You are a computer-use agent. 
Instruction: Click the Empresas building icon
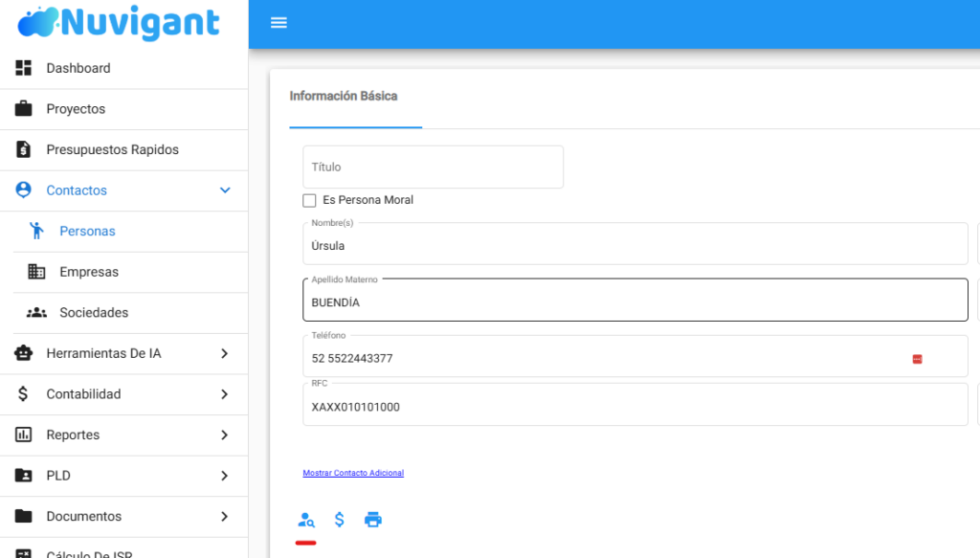[37, 271]
